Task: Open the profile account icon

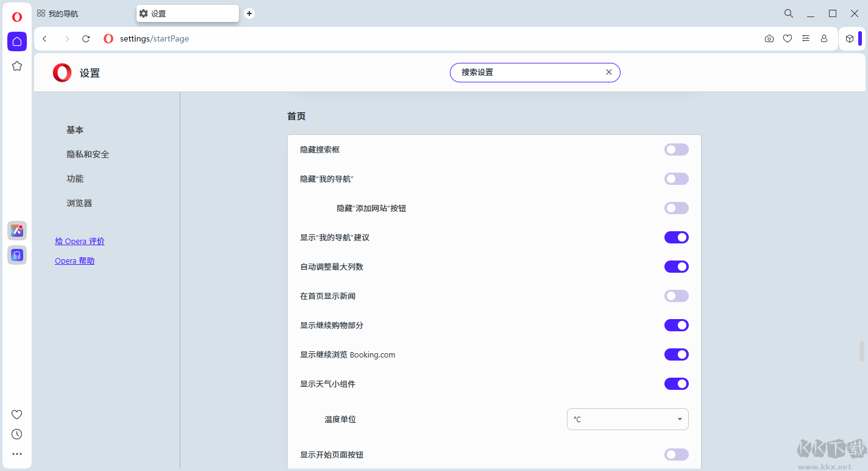Action: point(824,38)
